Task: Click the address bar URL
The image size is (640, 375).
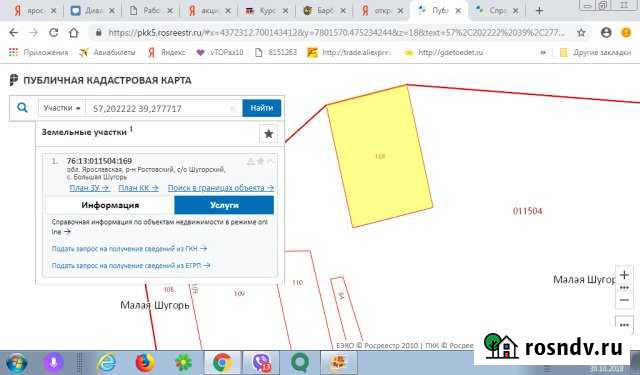Action: click(x=336, y=33)
